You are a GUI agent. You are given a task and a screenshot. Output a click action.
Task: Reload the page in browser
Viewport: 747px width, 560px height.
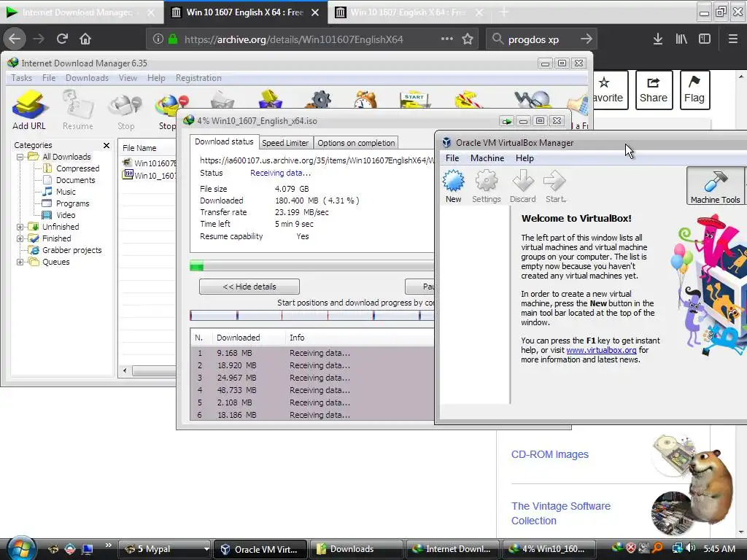click(62, 39)
